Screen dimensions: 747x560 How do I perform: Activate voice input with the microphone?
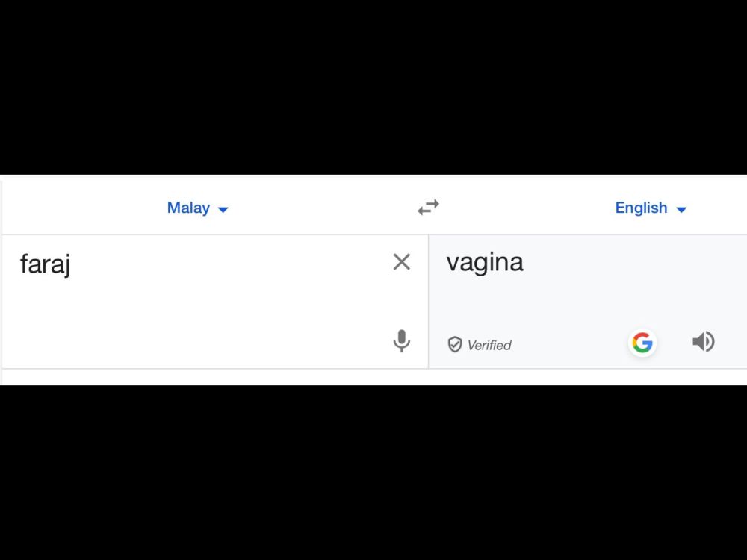point(402,341)
